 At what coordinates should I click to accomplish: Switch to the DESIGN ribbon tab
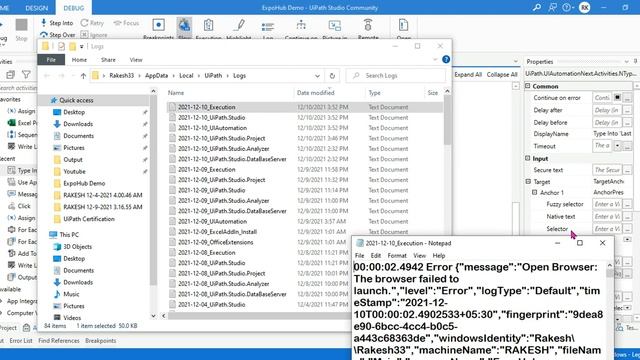coord(36,8)
